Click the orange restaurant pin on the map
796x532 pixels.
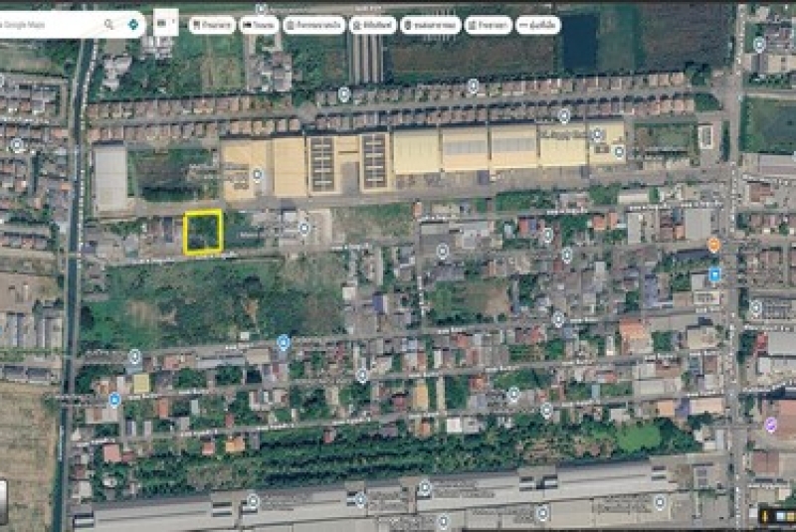point(713,245)
